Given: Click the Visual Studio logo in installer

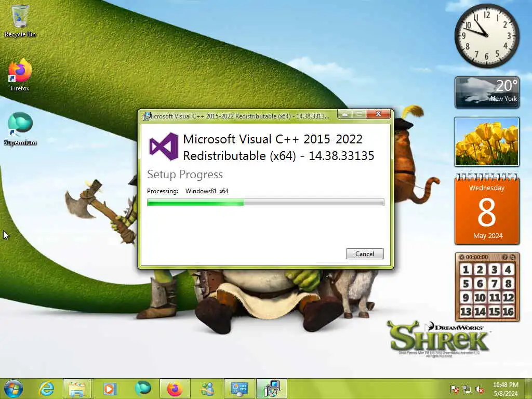Looking at the screenshot, I should (164, 146).
